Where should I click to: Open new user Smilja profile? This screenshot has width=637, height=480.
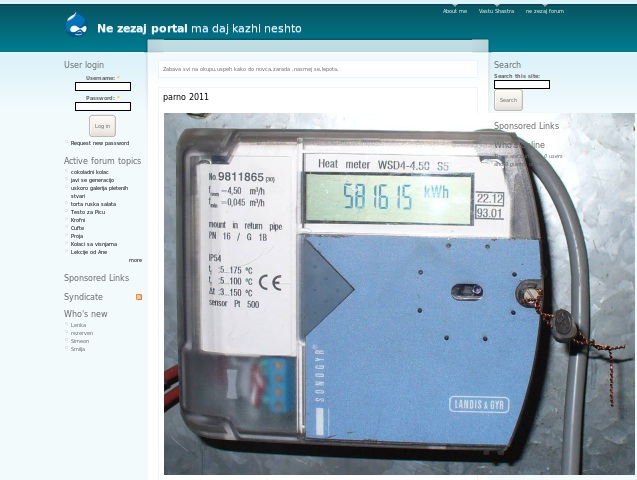point(78,349)
